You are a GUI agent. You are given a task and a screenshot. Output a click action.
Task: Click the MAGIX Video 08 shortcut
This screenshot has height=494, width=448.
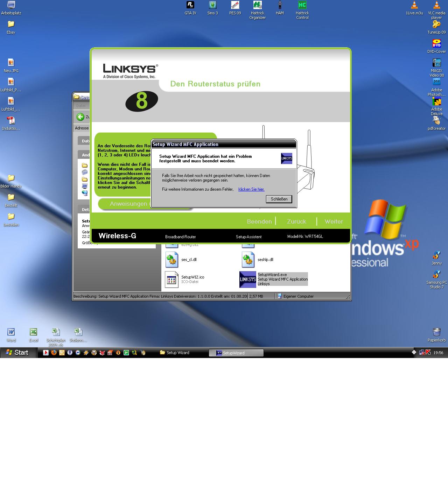436,68
